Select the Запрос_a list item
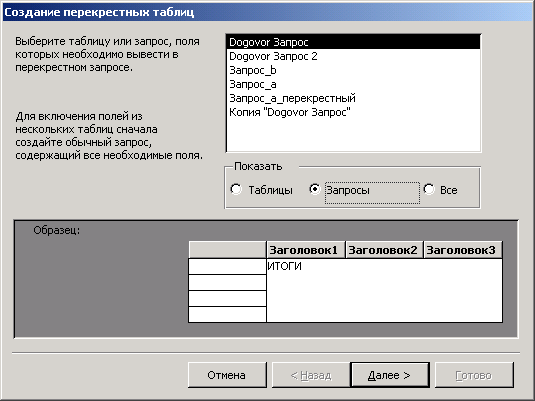 353,84
